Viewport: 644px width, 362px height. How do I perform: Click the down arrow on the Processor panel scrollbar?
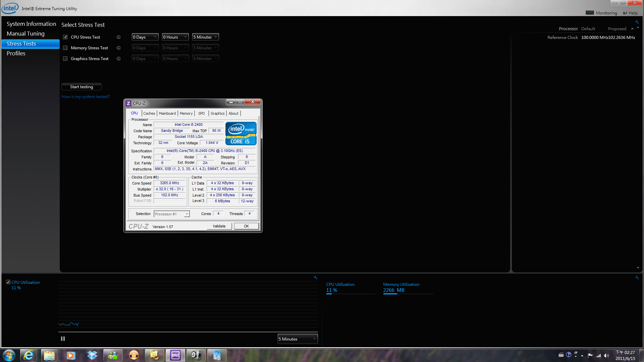638,268
